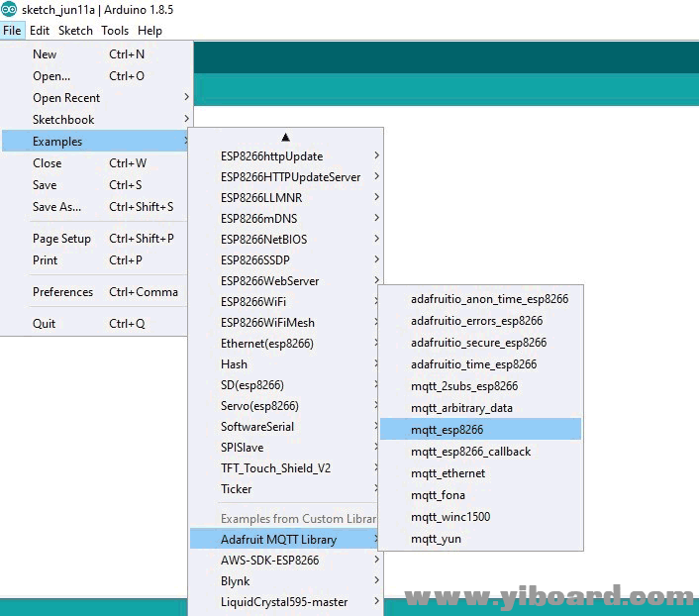Open the Help menu
This screenshot has height=616, width=699.
(x=150, y=31)
